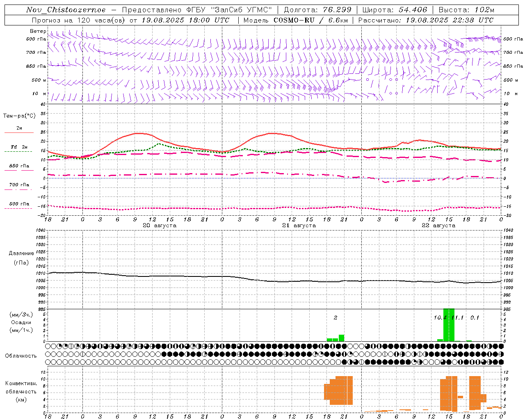Image resolution: width=525 pixels, height=420 pixels.
Task: Click the 'Ветер' wind panel label
Action: [38, 31]
